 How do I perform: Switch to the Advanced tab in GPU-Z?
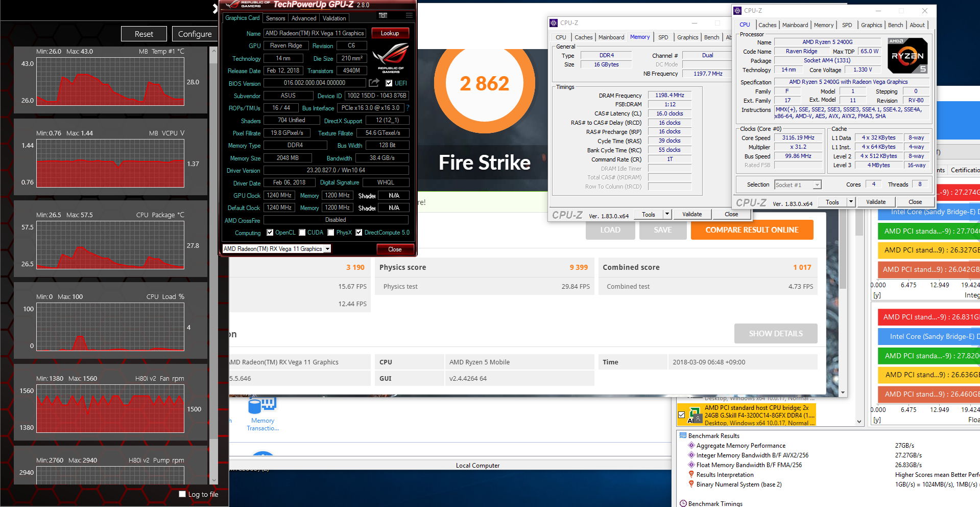(x=304, y=18)
